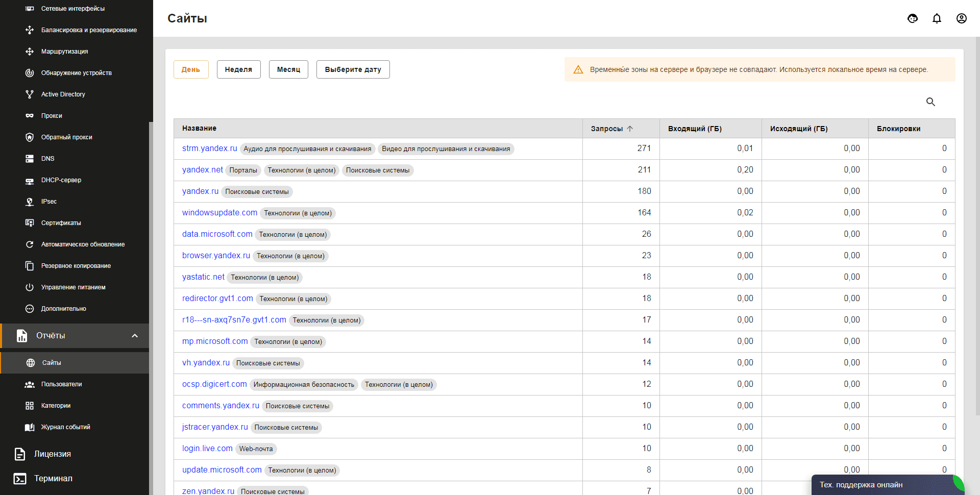Click the support assistant face icon
Image resolution: width=980 pixels, height=495 pixels.
(913, 19)
